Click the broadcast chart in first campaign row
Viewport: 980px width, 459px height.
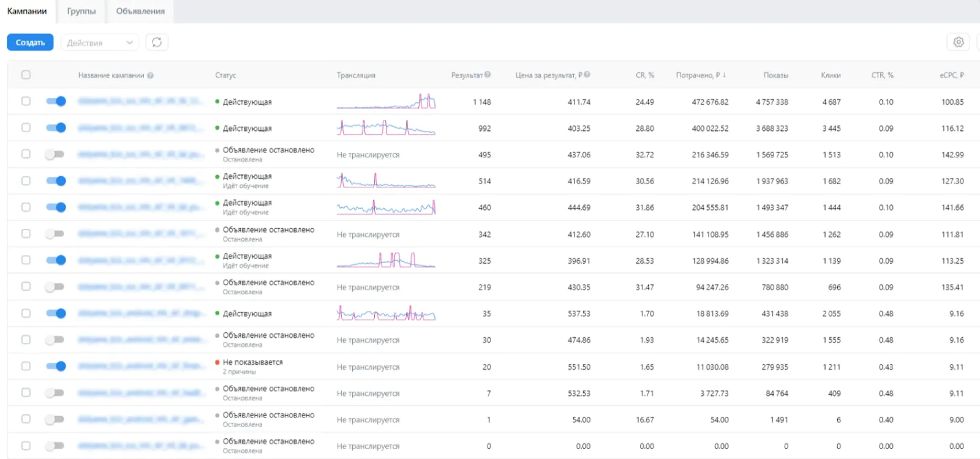click(x=386, y=102)
